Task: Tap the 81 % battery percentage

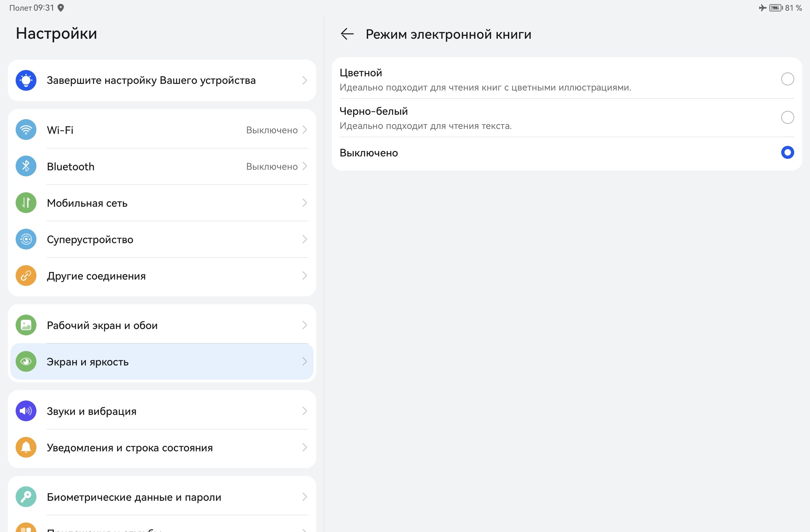Action: pyautogui.click(x=794, y=8)
